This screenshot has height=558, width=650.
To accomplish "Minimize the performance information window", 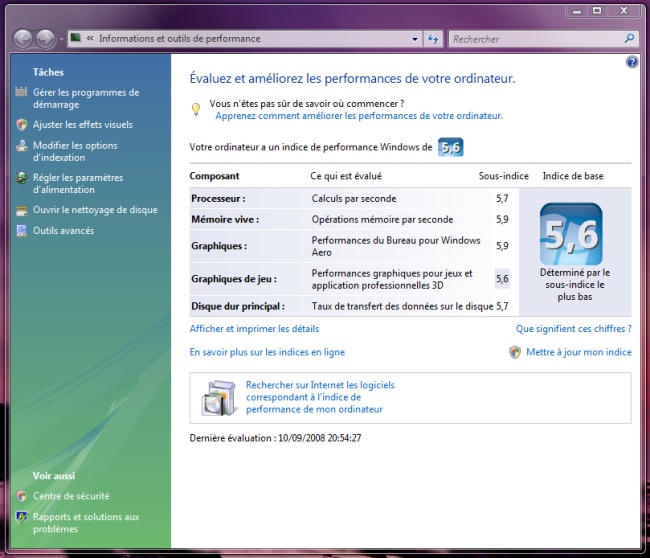I will pyautogui.click(x=577, y=11).
